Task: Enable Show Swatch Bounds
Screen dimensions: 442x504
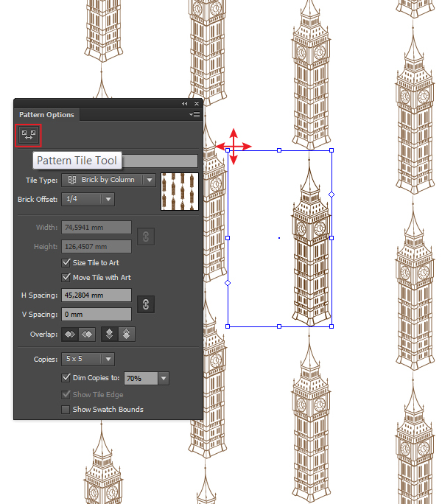Action: [66, 410]
